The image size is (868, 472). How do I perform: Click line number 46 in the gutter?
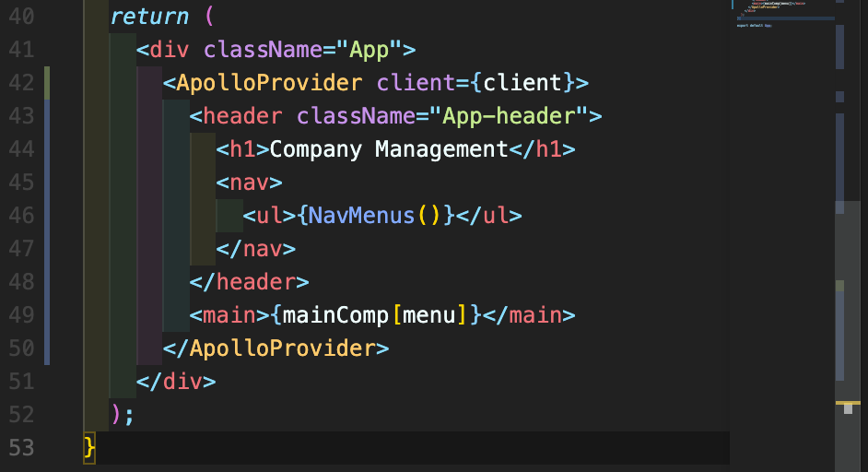click(21, 216)
